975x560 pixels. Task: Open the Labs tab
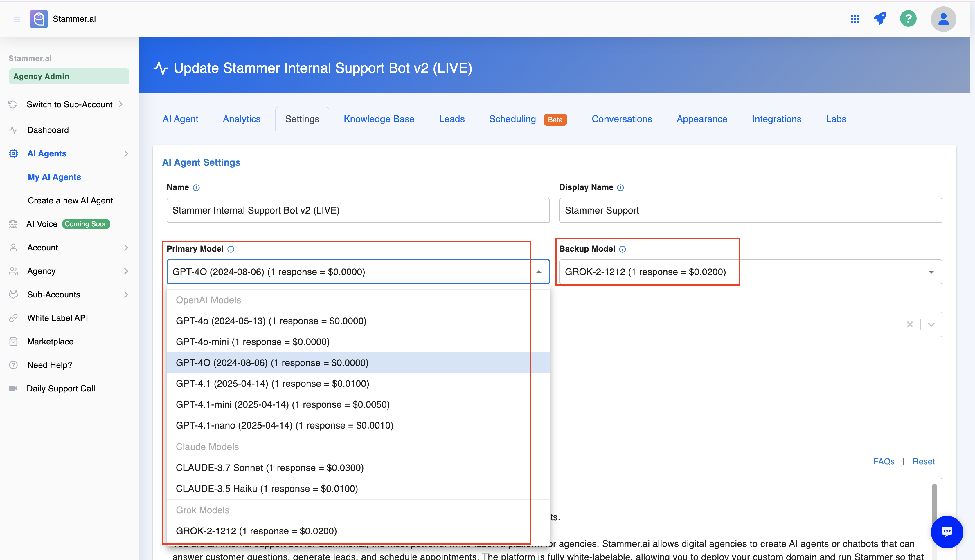pos(836,119)
